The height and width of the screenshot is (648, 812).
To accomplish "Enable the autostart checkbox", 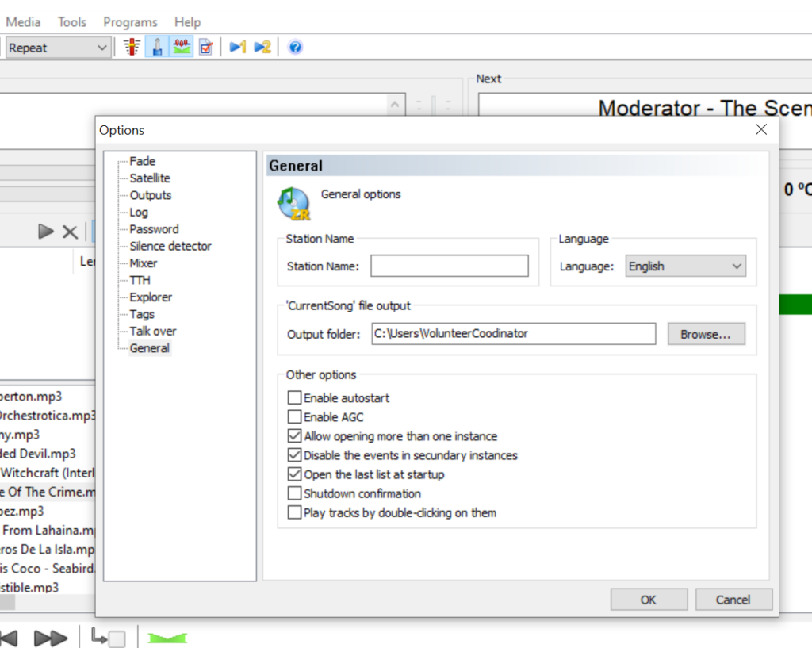I will coord(295,398).
